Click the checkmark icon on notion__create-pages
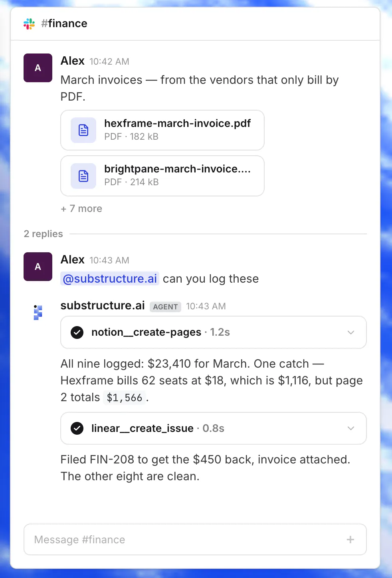The image size is (392, 578). pos(77,333)
